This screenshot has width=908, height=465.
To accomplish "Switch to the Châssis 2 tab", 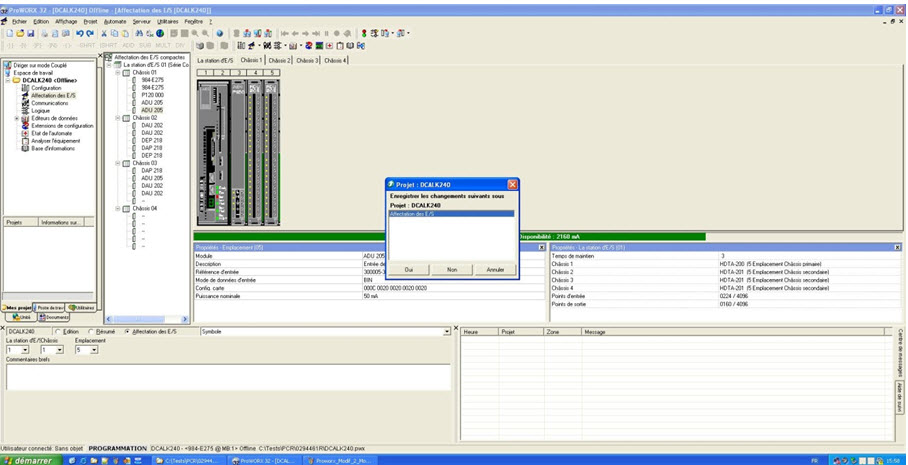I will click(279, 60).
